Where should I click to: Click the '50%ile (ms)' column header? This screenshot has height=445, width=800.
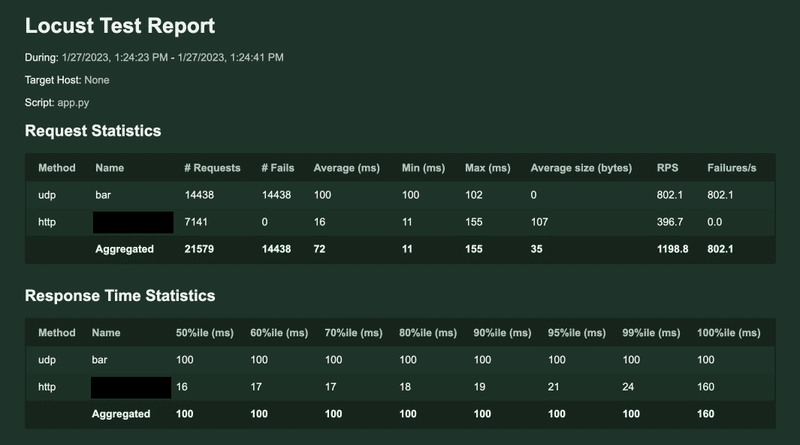pos(205,333)
